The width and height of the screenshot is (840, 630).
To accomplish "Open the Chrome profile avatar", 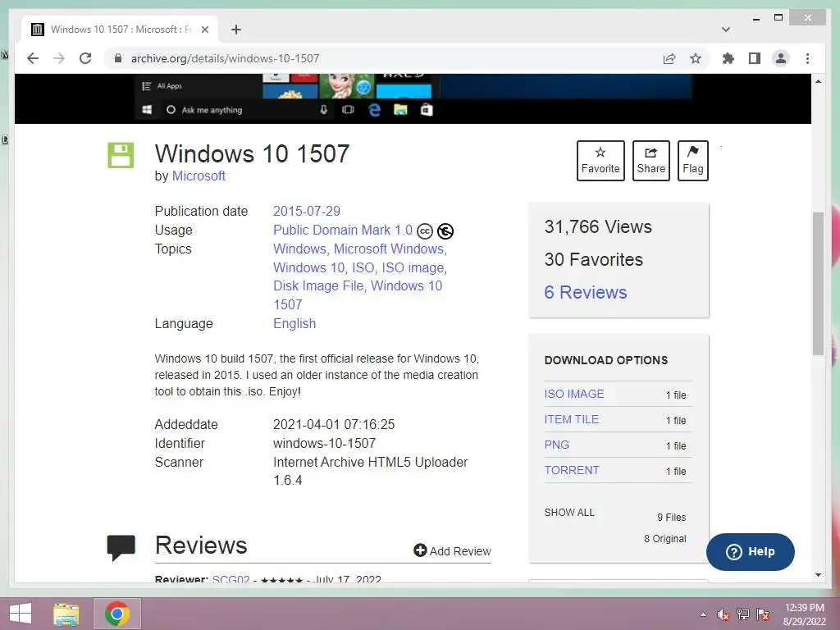I will [x=781, y=58].
